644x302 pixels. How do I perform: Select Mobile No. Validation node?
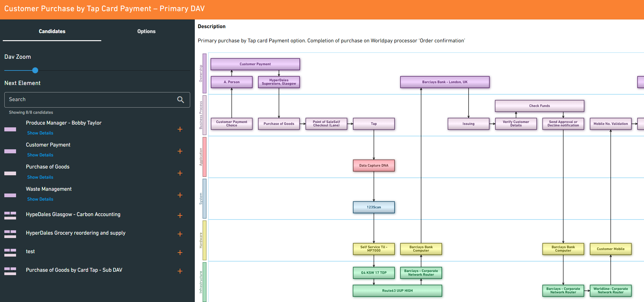coord(611,124)
